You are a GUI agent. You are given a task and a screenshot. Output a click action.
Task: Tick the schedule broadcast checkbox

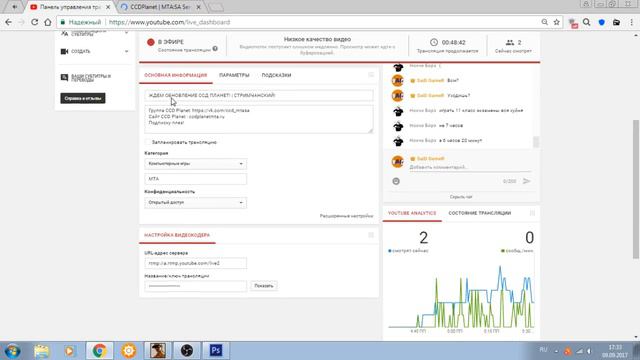pos(147,142)
